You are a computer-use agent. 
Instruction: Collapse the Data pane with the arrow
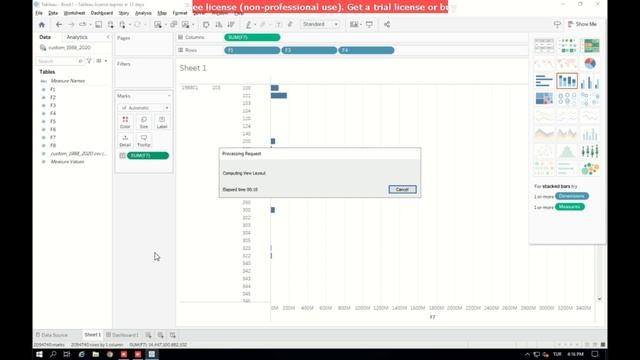108,37
